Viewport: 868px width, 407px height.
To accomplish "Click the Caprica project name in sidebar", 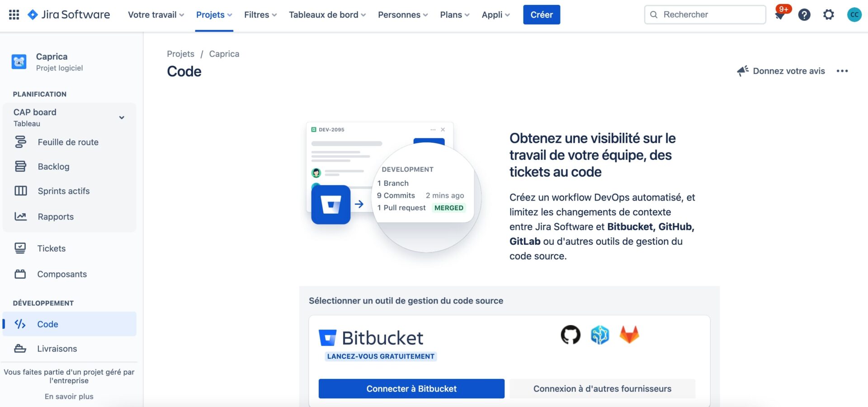I will click(x=52, y=56).
